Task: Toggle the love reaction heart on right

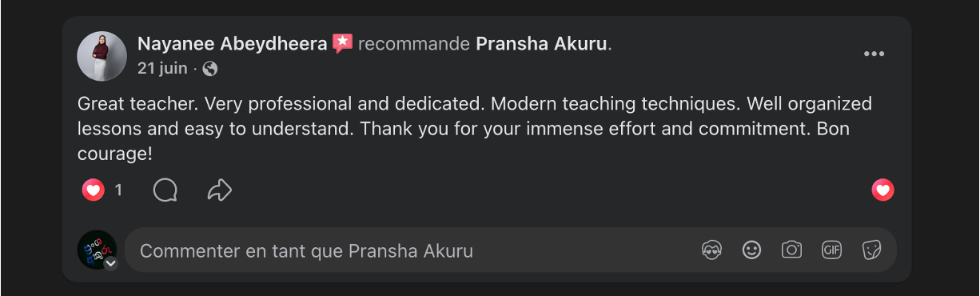Action: [882, 190]
